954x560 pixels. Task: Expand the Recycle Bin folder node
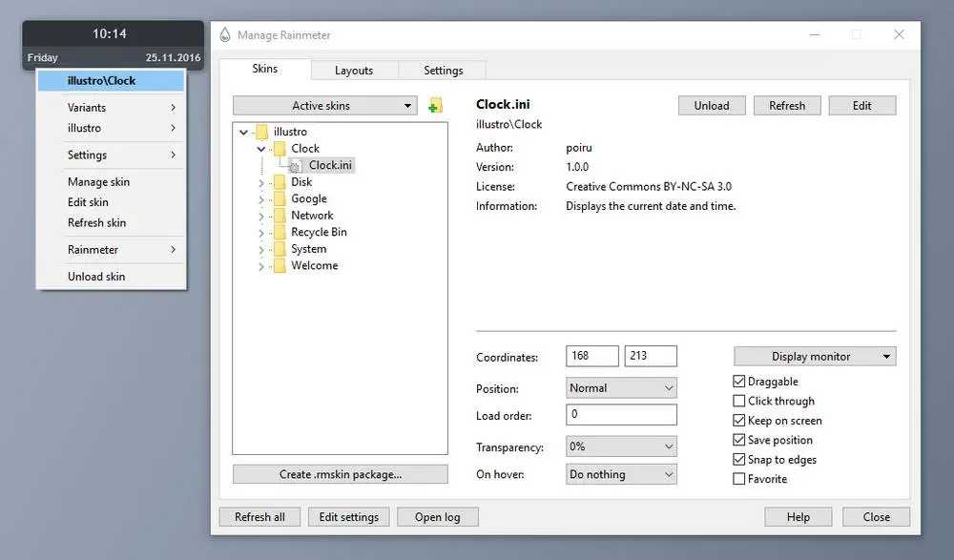[x=261, y=233]
